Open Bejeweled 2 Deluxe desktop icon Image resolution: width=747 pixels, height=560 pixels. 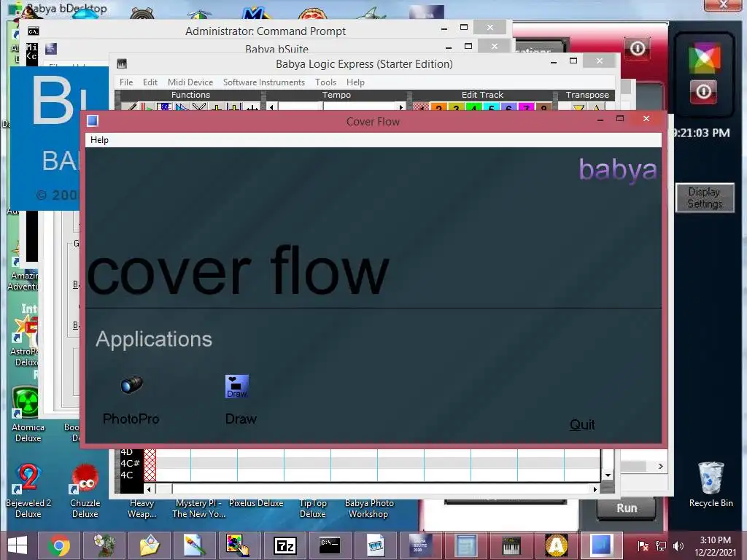pos(28,478)
